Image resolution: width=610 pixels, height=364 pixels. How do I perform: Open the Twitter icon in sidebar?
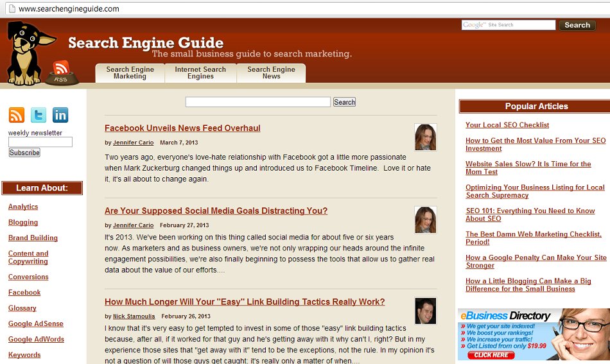(x=39, y=115)
